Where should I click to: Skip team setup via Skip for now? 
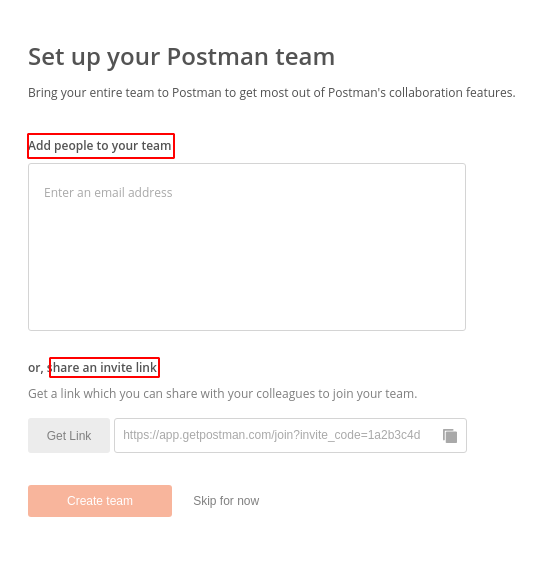[x=226, y=501]
